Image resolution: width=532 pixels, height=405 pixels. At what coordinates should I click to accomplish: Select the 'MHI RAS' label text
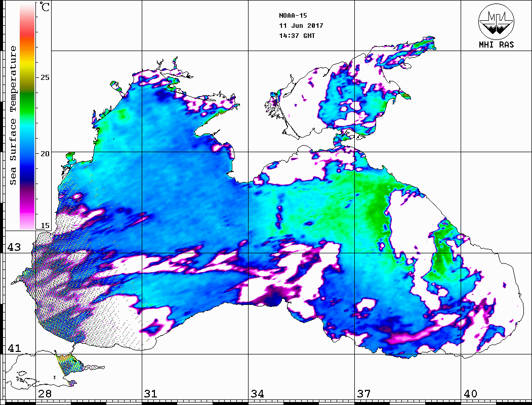pos(496,44)
